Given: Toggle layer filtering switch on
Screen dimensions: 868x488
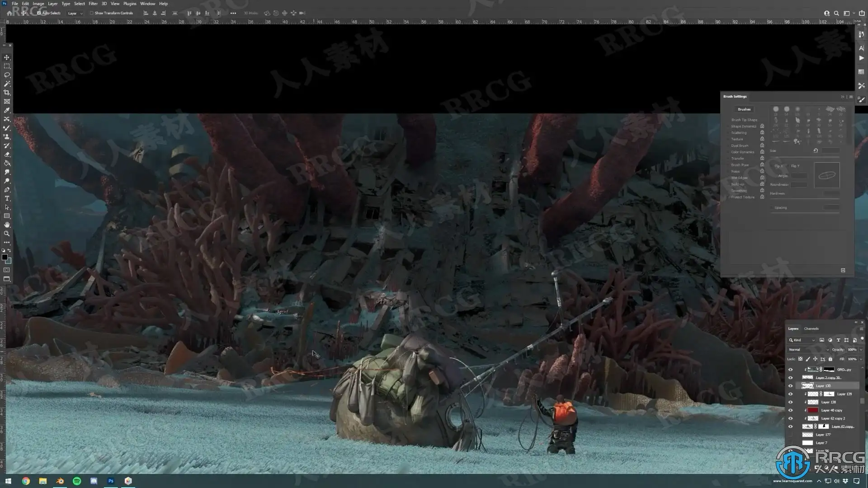Looking at the screenshot, I should [x=862, y=339].
